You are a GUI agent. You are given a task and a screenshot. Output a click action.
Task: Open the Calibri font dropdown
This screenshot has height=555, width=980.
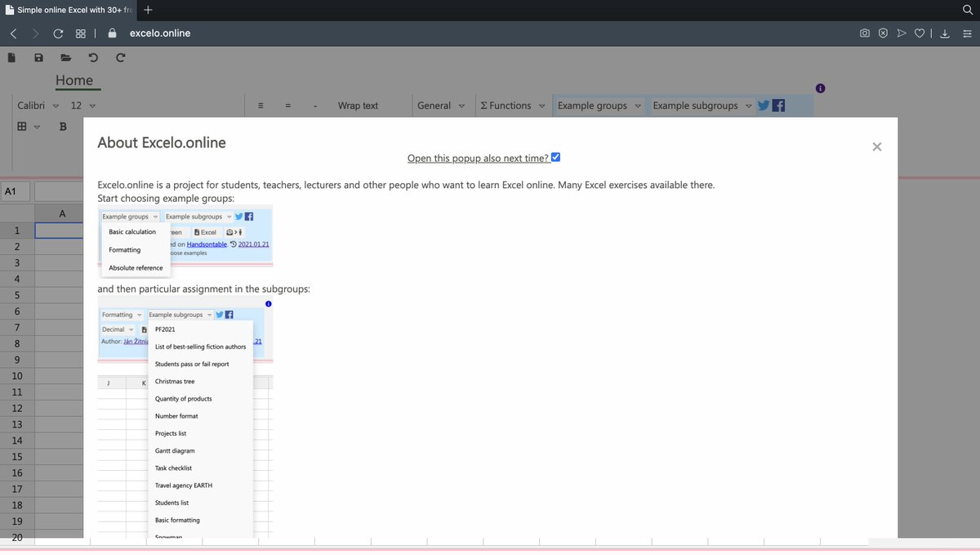(x=36, y=105)
